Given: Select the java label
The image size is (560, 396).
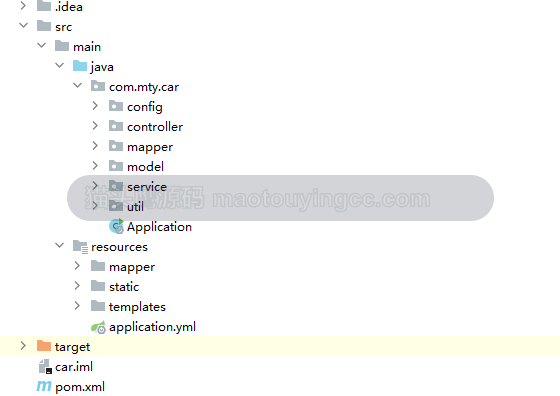Looking at the screenshot, I should point(102,67).
